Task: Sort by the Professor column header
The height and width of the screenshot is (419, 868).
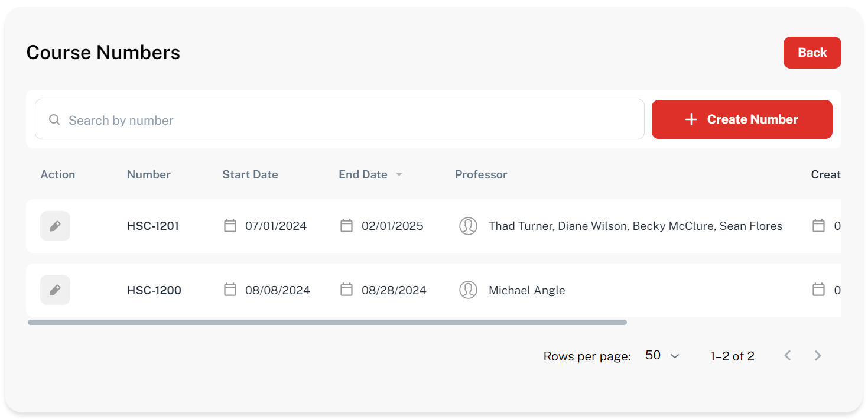Action: pyautogui.click(x=481, y=174)
